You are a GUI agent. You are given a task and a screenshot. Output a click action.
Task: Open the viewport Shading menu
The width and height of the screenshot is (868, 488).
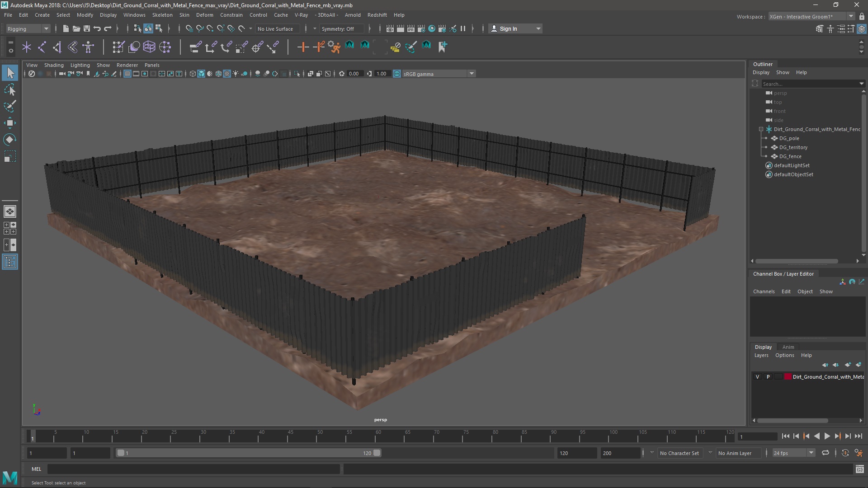(x=54, y=65)
